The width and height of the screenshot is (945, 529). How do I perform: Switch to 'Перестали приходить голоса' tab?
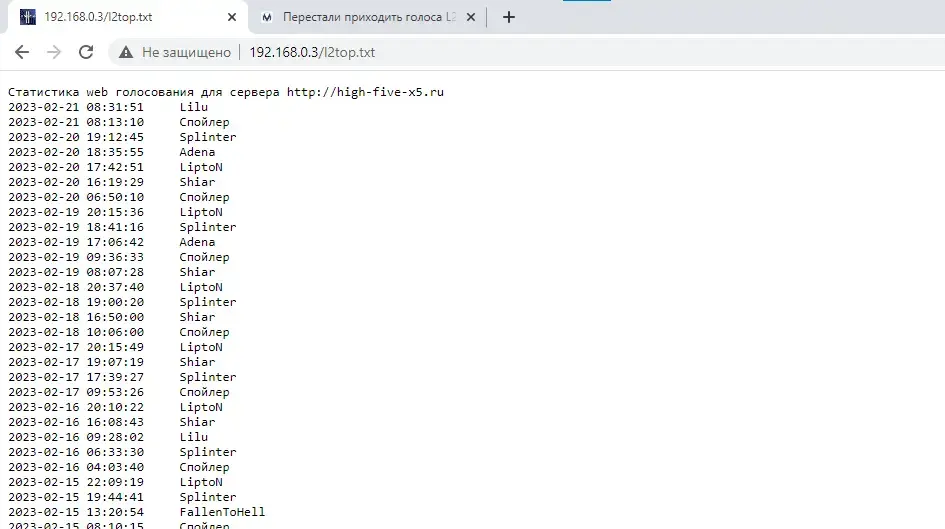pos(369,17)
